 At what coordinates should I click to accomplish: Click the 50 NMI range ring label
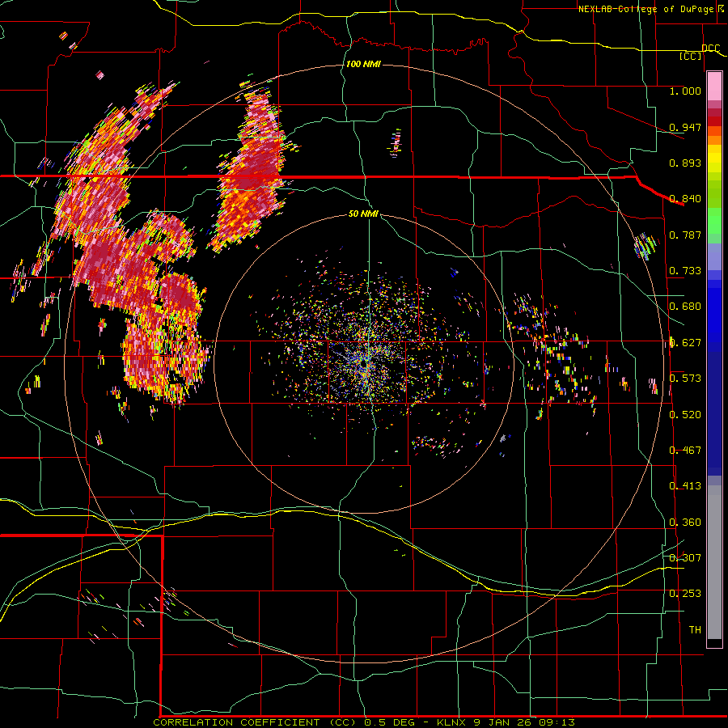coord(363,214)
